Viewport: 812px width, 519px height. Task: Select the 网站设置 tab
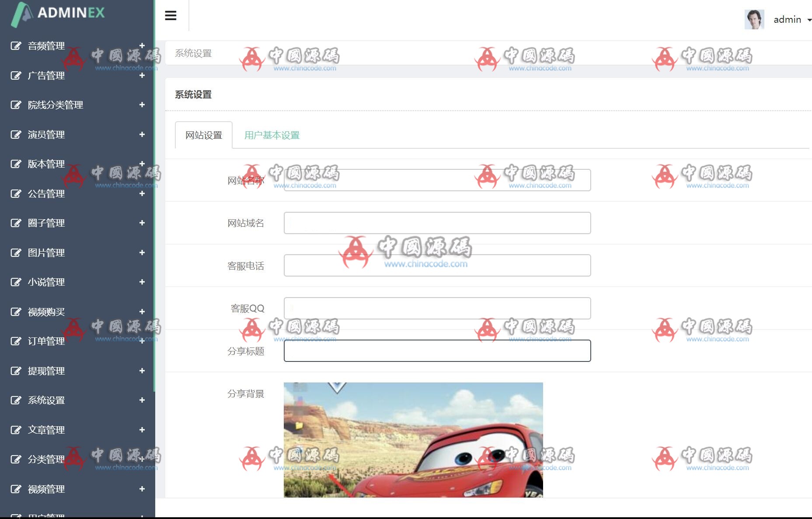click(x=204, y=135)
